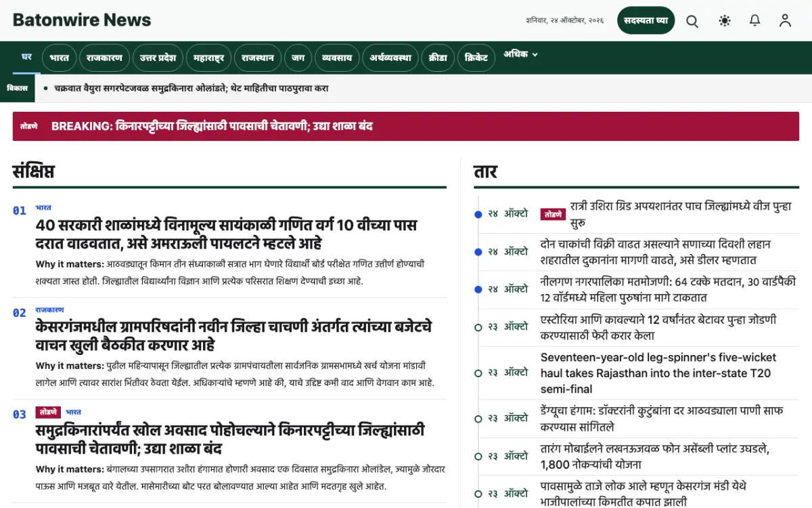This screenshot has height=508, width=812.
Task: Open the क्रिकेट navigation tab
Action: tap(476, 58)
